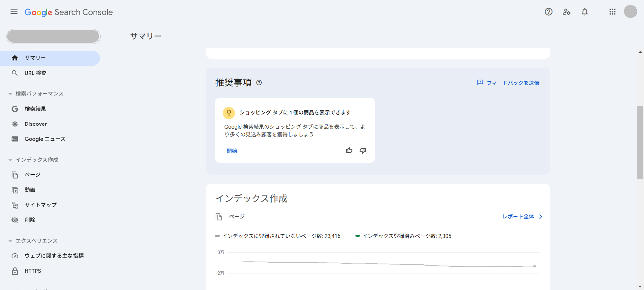Click 開始 on the shopping recommendation

click(x=232, y=151)
